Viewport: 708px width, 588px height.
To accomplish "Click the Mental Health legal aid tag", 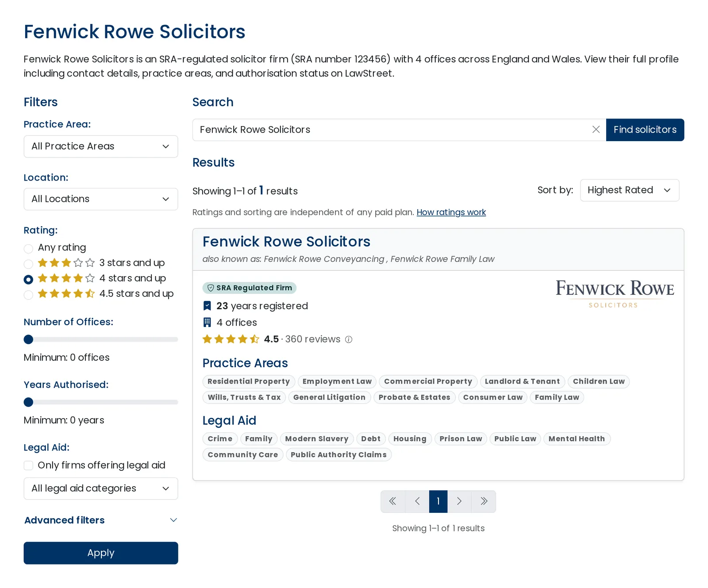I will point(577,439).
